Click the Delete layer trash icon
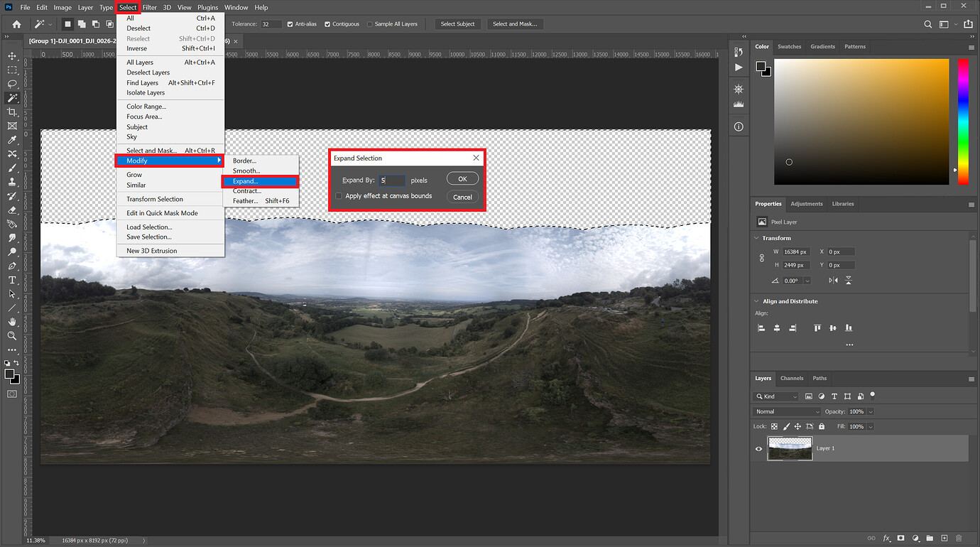980x547 pixels. (x=959, y=538)
